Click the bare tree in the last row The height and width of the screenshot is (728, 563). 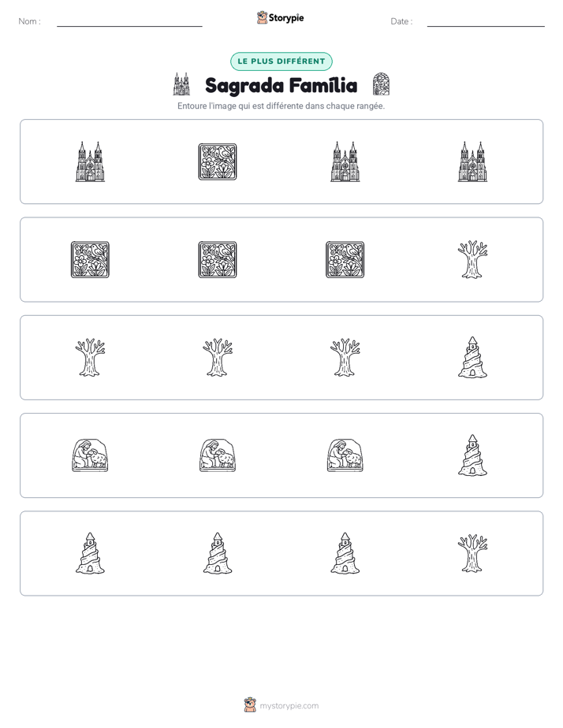472,553
